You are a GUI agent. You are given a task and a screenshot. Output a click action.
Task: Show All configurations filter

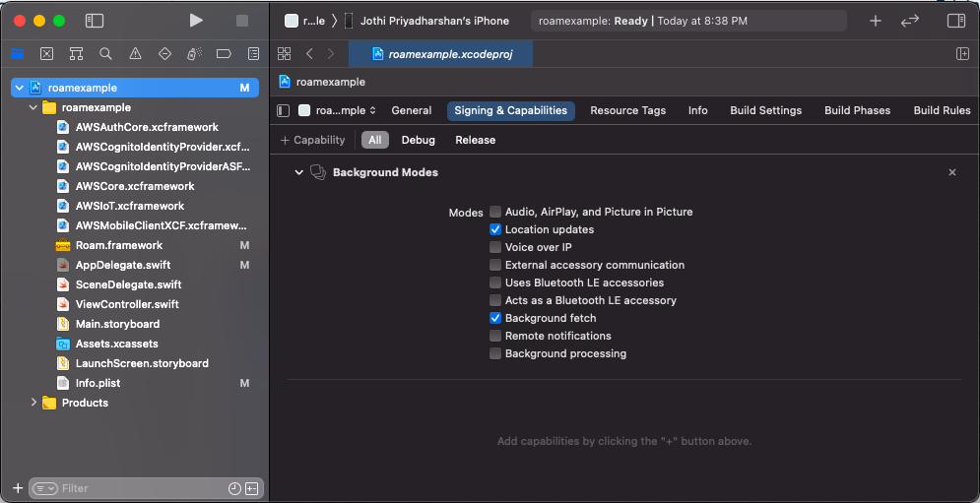tap(375, 140)
